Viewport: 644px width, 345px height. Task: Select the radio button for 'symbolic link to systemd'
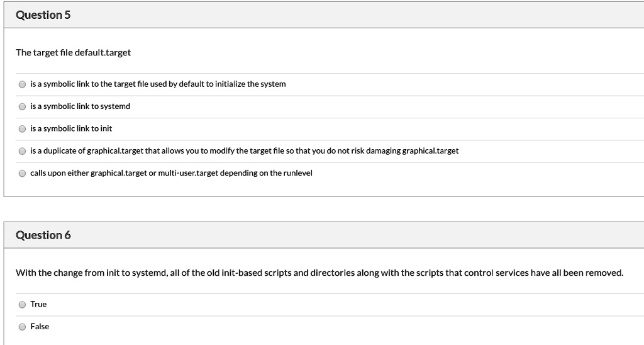tap(22, 106)
